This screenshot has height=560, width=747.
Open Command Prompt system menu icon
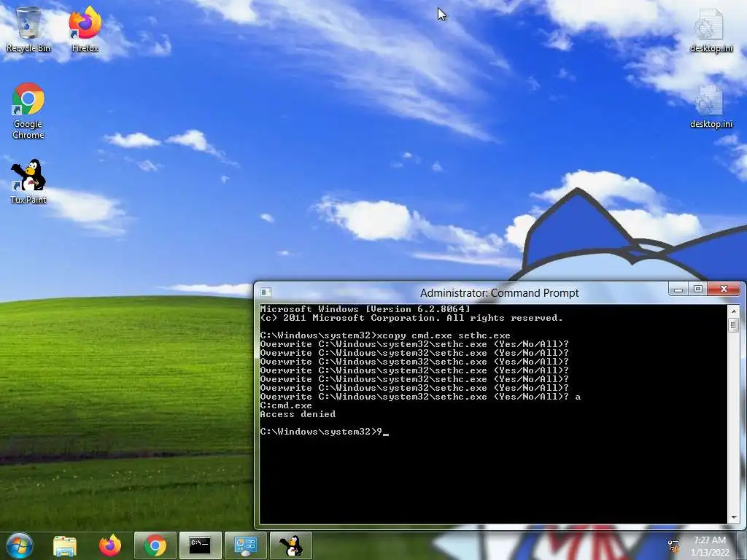[x=266, y=292]
